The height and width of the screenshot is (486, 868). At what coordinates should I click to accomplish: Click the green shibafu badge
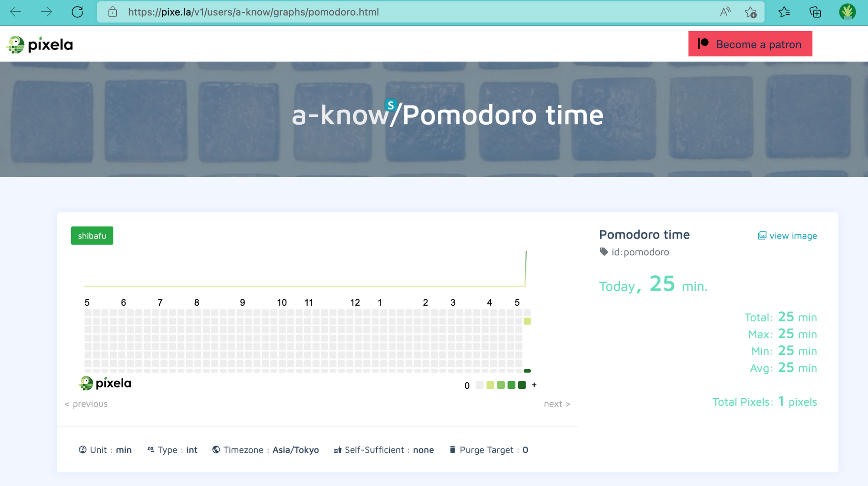click(92, 236)
